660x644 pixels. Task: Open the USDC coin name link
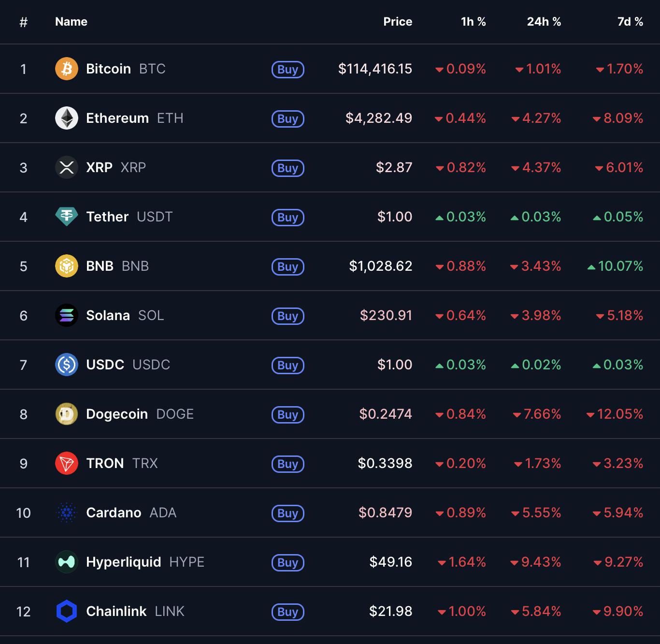(x=105, y=365)
